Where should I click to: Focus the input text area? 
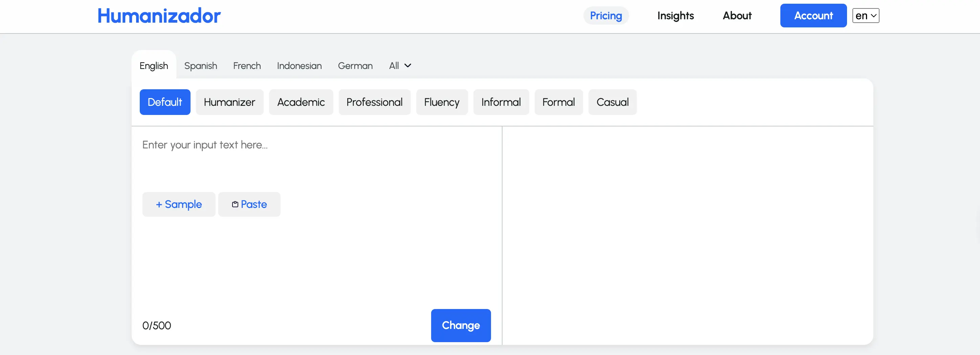[316, 160]
